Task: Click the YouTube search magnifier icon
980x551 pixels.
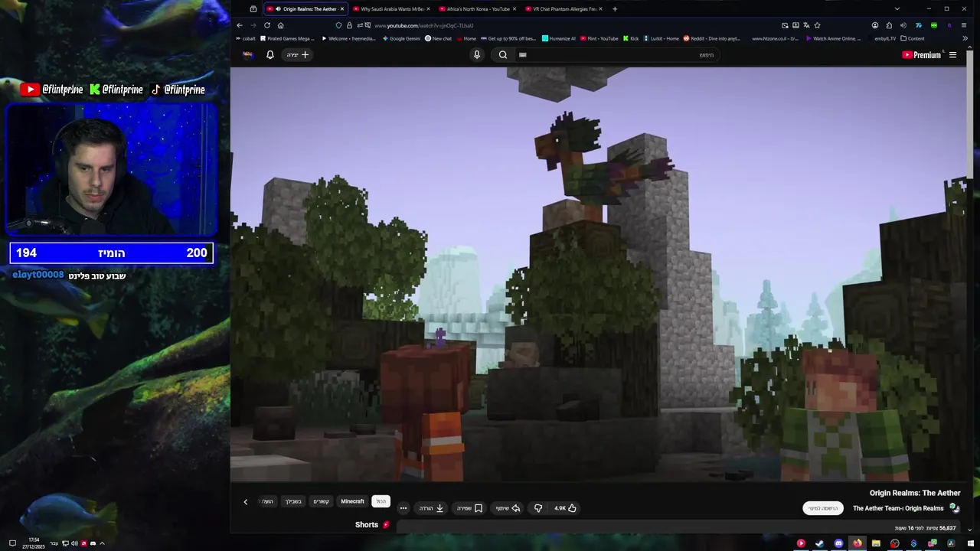Action: point(502,55)
